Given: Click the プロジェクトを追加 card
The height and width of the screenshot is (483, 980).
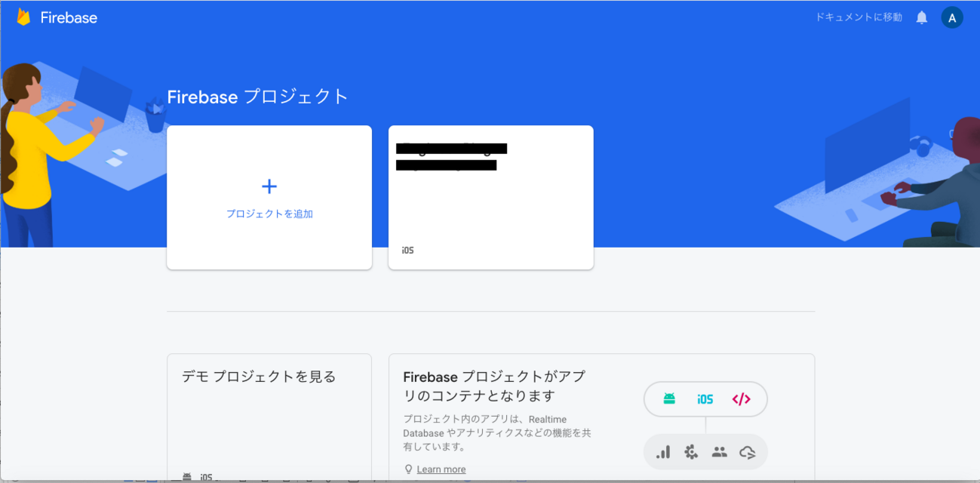Looking at the screenshot, I should [269, 197].
